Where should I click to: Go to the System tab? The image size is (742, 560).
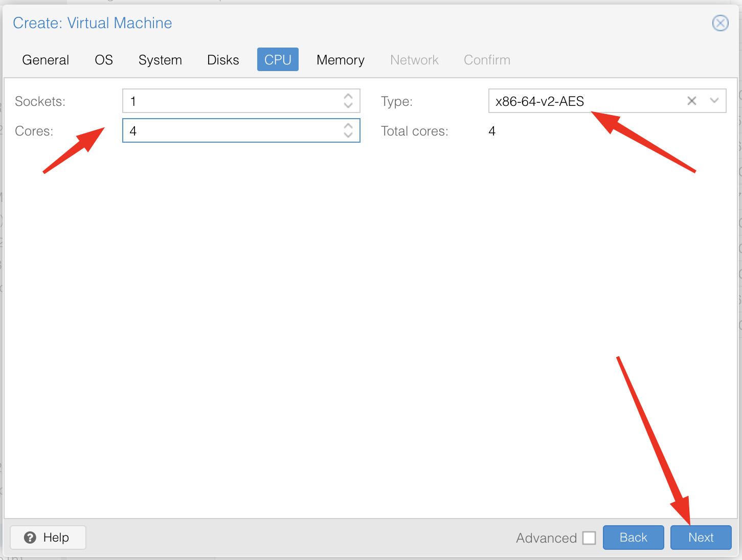pyautogui.click(x=160, y=60)
